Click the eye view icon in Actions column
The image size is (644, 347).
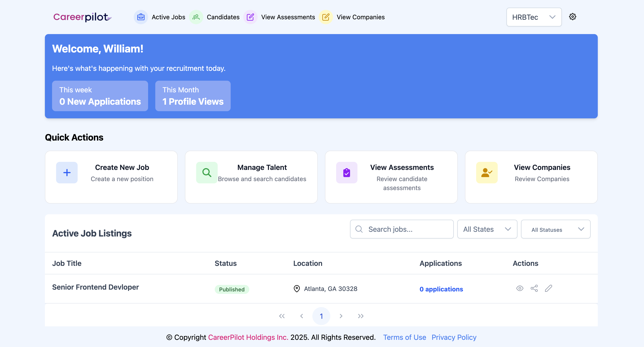(x=519, y=288)
